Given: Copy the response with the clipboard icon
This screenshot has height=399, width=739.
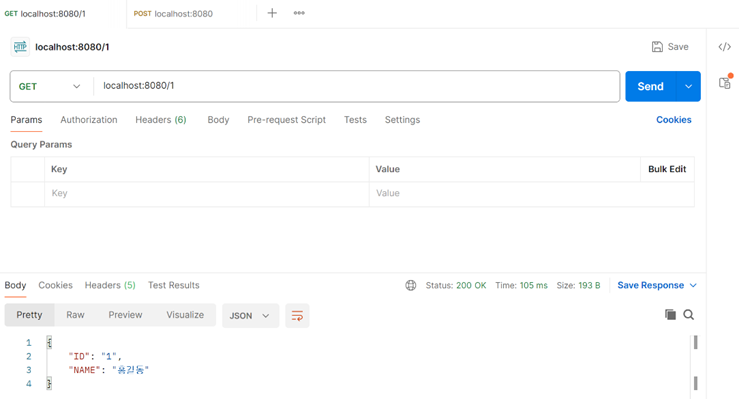Looking at the screenshot, I should click(x=670, y=314).
